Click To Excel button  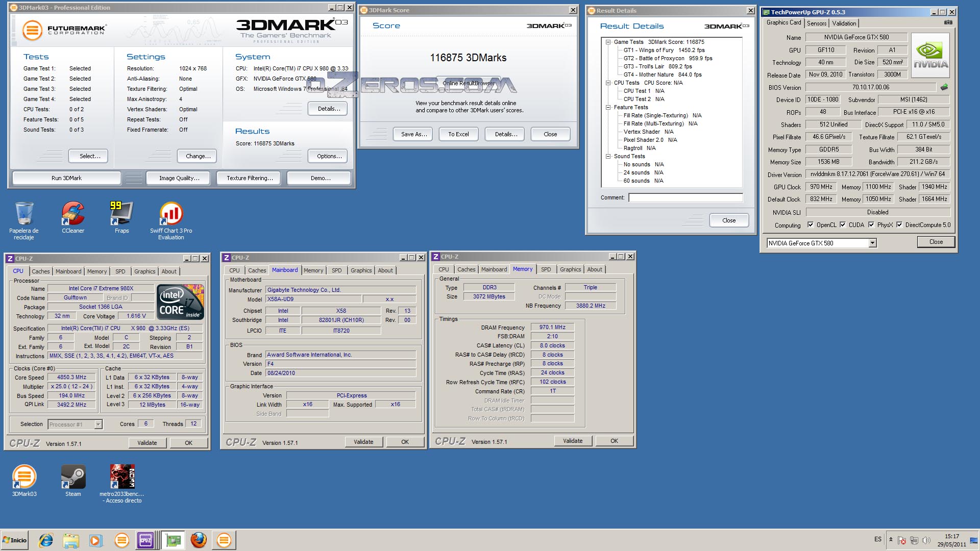coord(458,134)
